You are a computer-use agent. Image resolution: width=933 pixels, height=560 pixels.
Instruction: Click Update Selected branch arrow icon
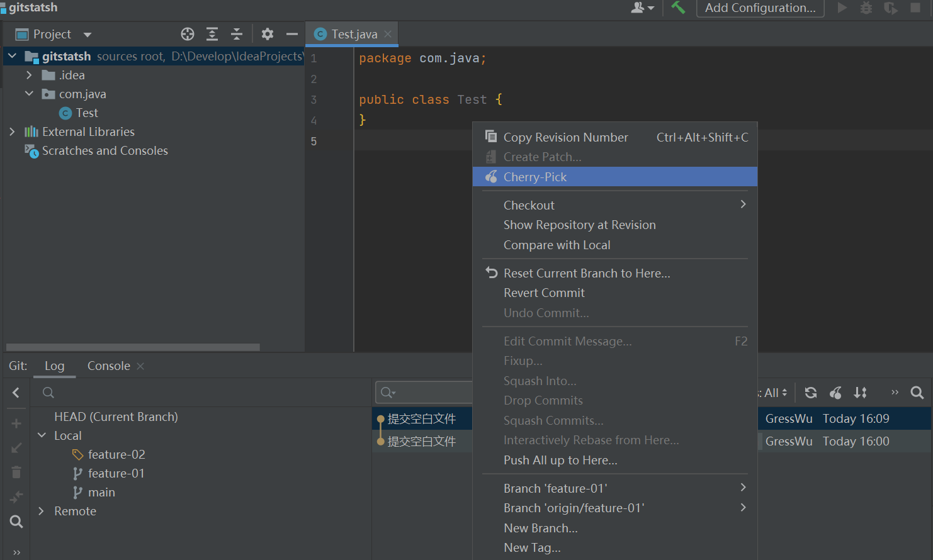coord(16,448)
